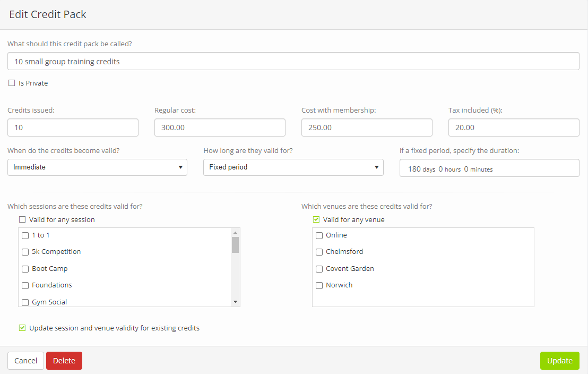588x374 pixels.
Task: Check the Online venue
Action: click(x=319, y=235)
